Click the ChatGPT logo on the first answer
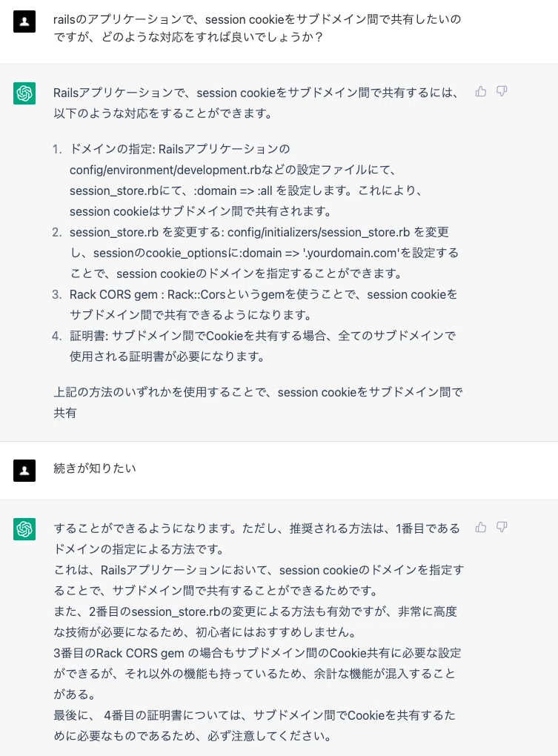The height and width of the screenshot is (756, 558). (24, 93)
